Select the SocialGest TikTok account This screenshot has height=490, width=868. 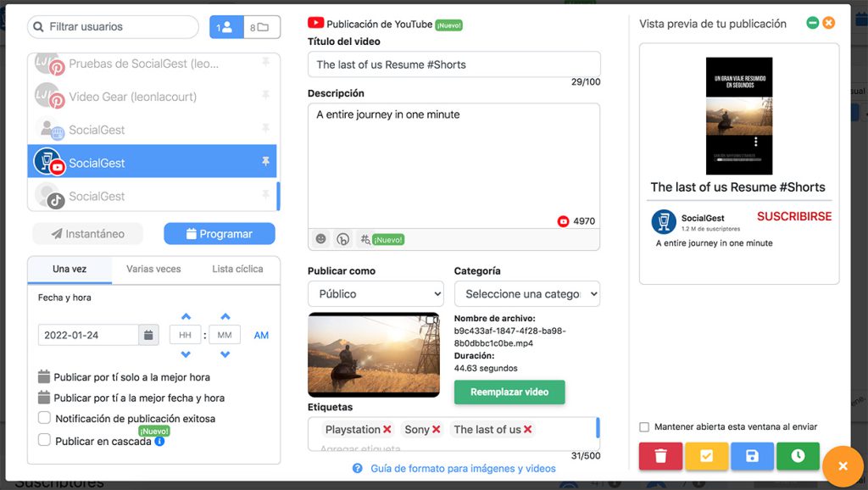(x=152, y=196)
